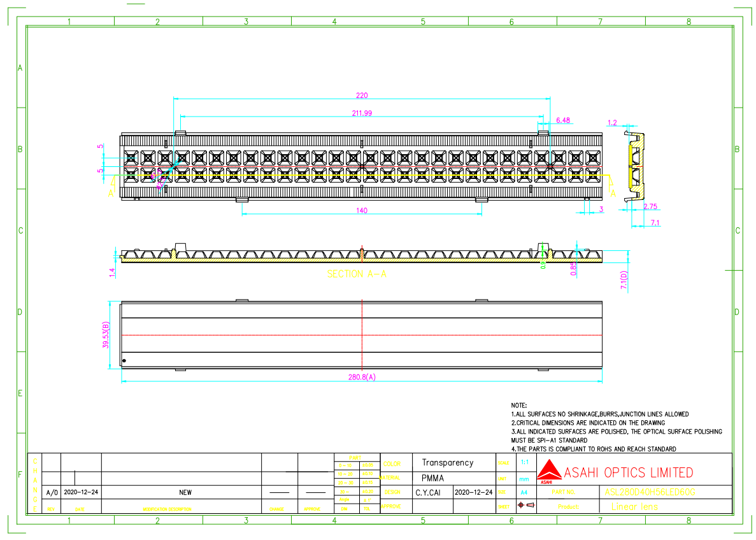Viewport: 756px width, 540px height.
Task: Click zone number 7 on the bottom border
Action: [600, 521]
